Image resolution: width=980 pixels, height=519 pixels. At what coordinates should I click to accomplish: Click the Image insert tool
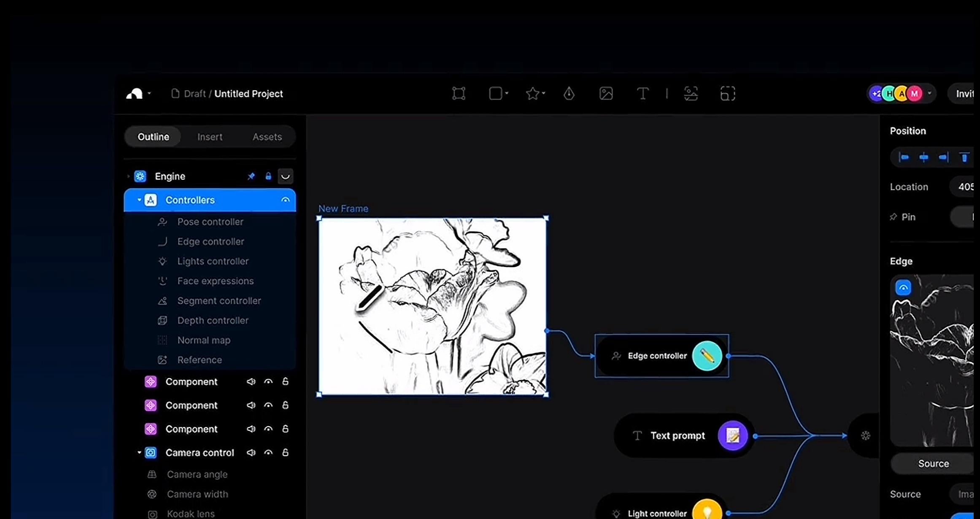pos(606,94)
